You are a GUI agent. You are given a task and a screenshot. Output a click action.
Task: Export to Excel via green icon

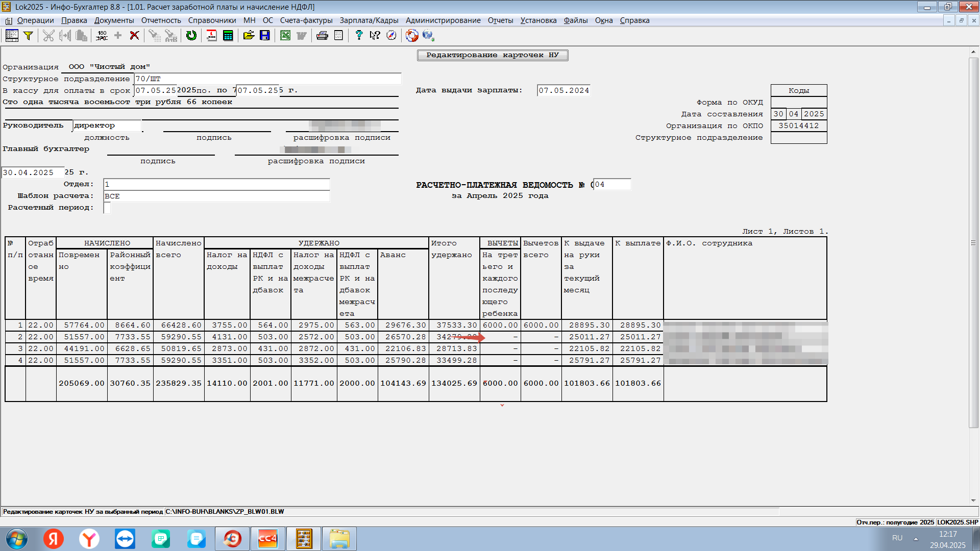(x=285, y=35)
